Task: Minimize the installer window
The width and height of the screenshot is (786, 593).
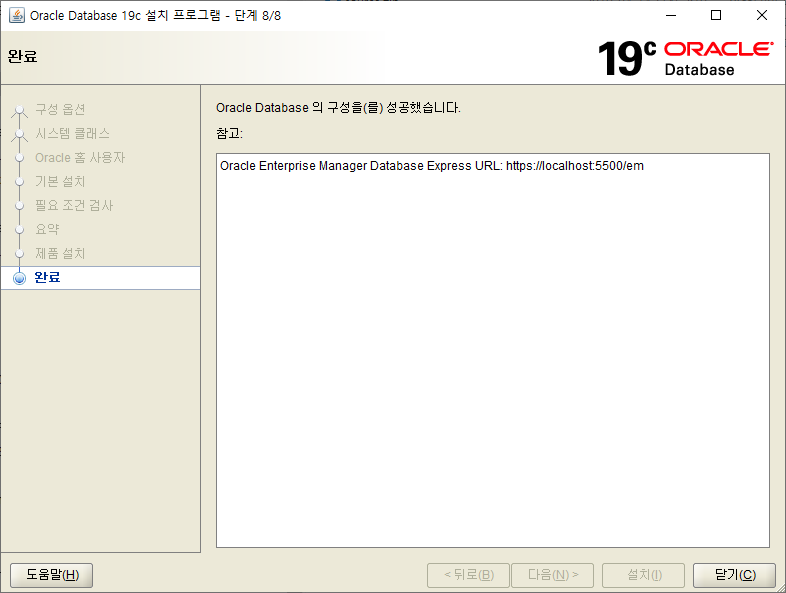Action: click(x=671, y=16)
